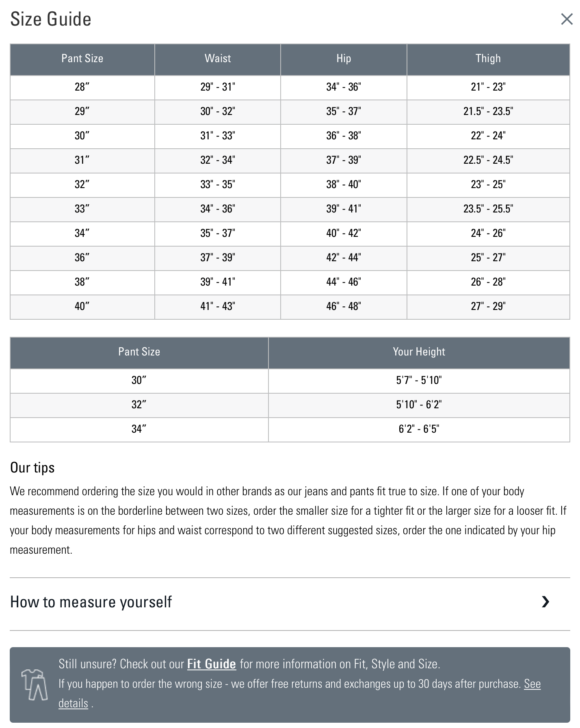Click the Size Guide title
The width and height of the screenshot is (580, 728).
51,19
